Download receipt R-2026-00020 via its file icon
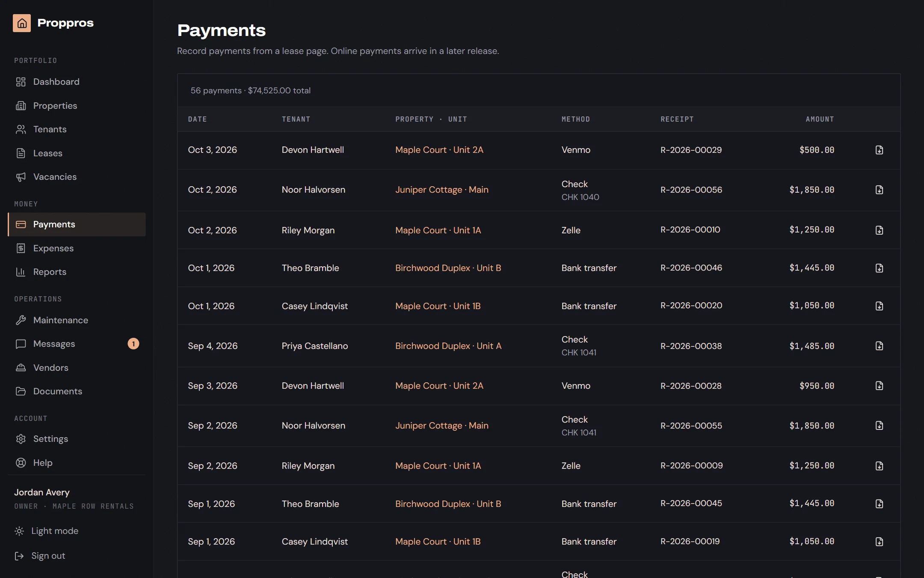This screenshot has height=578, width=924. click(879, 306)
